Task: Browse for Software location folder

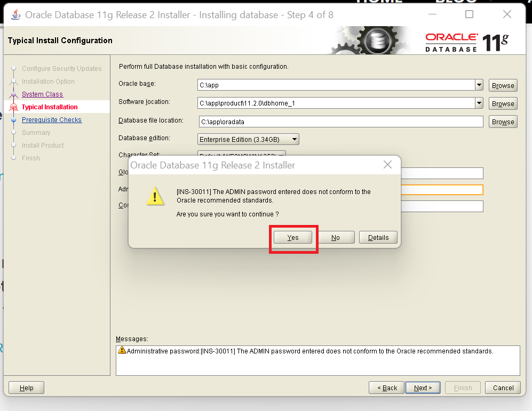Action: (503, 103)
